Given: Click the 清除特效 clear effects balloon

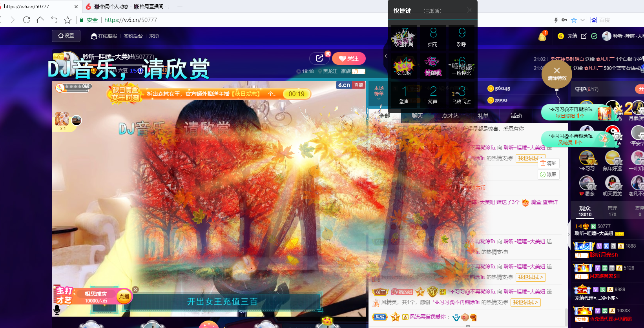Looking at the screenshot, I should pos(556,74).
